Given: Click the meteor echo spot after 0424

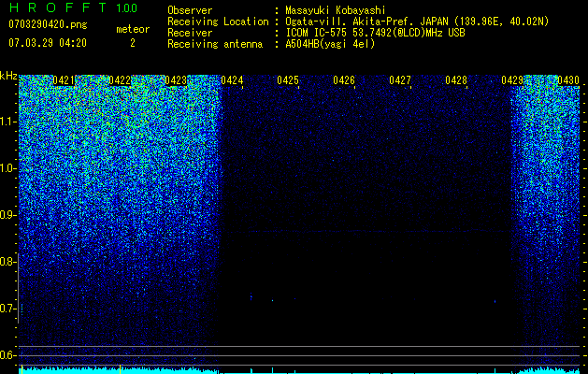Looking at the screenshot, I should (251, 296).
